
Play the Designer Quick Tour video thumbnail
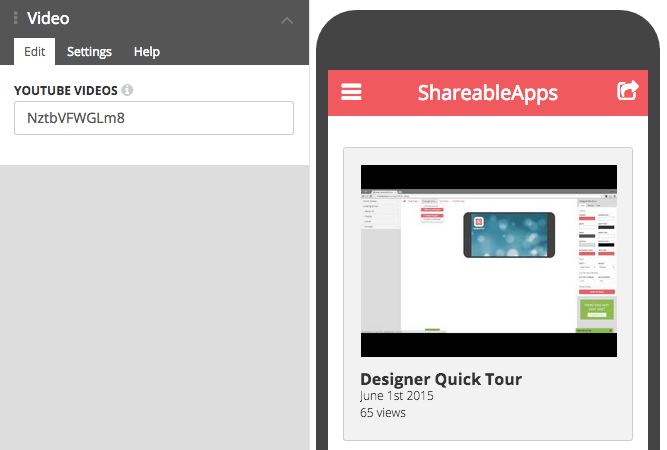point(489,261)
